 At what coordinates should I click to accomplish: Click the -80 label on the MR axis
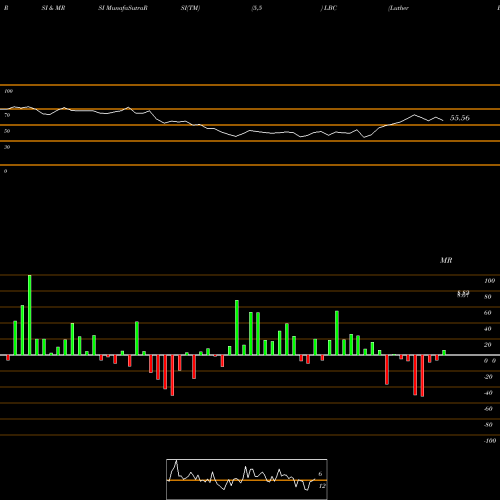pos(488,425)
